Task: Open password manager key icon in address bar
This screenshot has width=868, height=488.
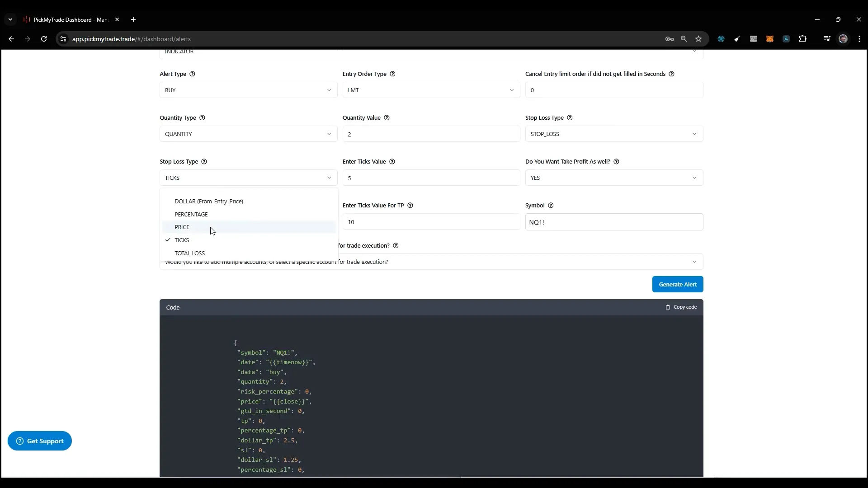Action: click(x=670, y=39)
